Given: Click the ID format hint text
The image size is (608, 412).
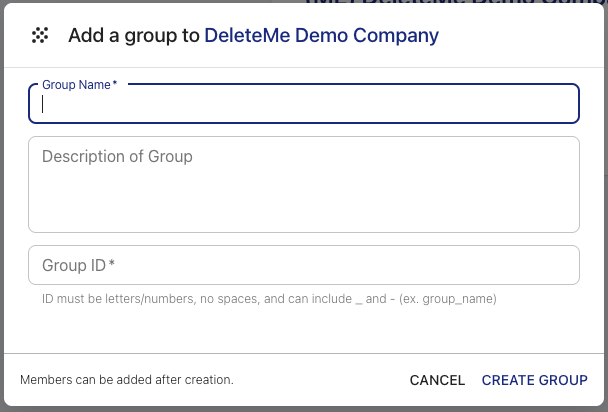Looking at the screenshot, I should tap(269, 299).
